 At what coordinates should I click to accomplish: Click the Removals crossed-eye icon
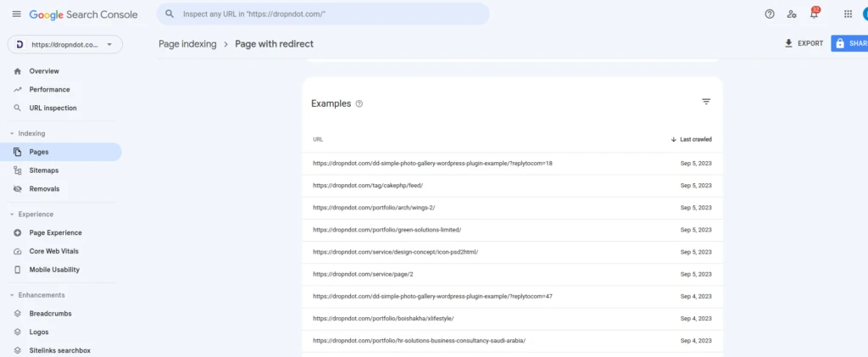tap(17, 189)
